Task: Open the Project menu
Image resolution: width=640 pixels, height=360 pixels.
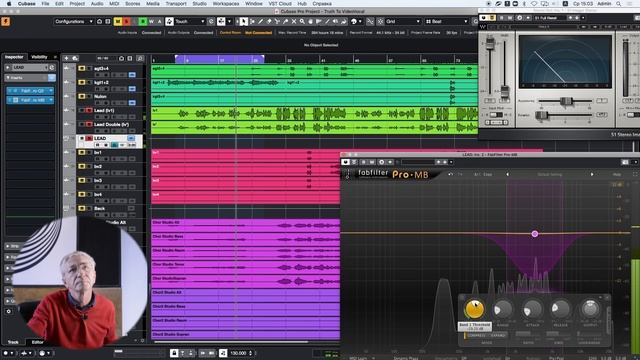Action: click(77, 4)
